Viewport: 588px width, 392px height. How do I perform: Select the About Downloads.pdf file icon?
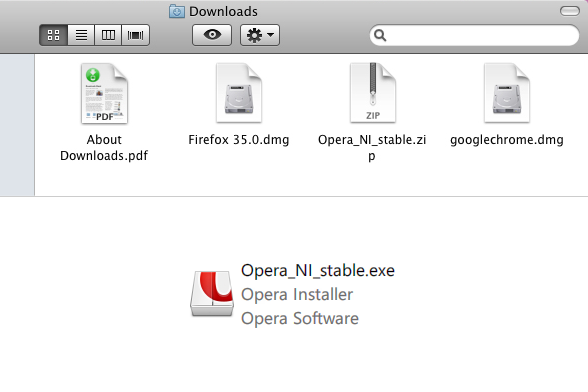pos(104,93)
